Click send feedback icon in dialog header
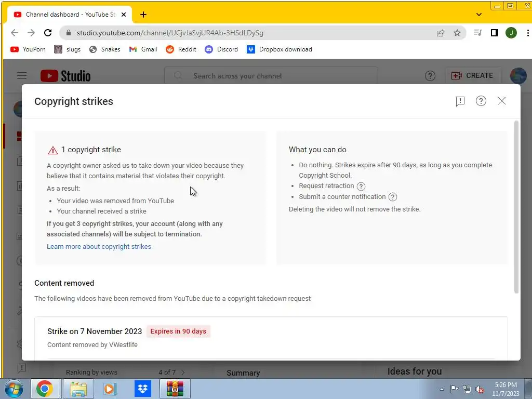532x399 pixels. click(460, 101)
